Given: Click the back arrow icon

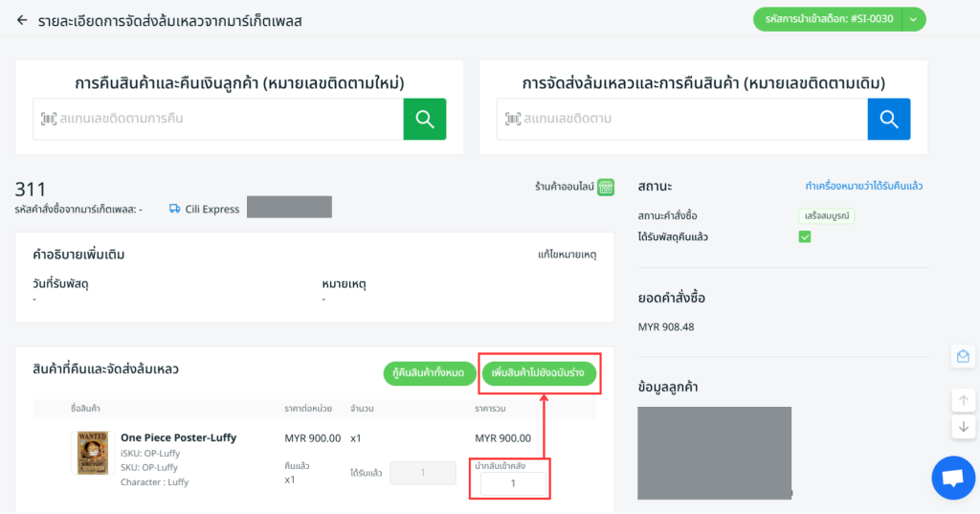Looking at the screenshot, I should [x=22, y=19].
